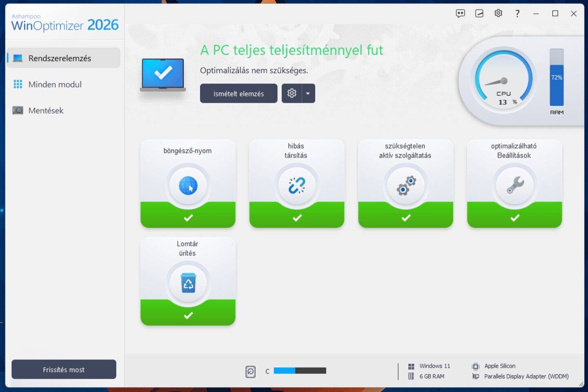588x392 pixels.
Task: Open help via the question mark icon
Action: coord(517,13)
